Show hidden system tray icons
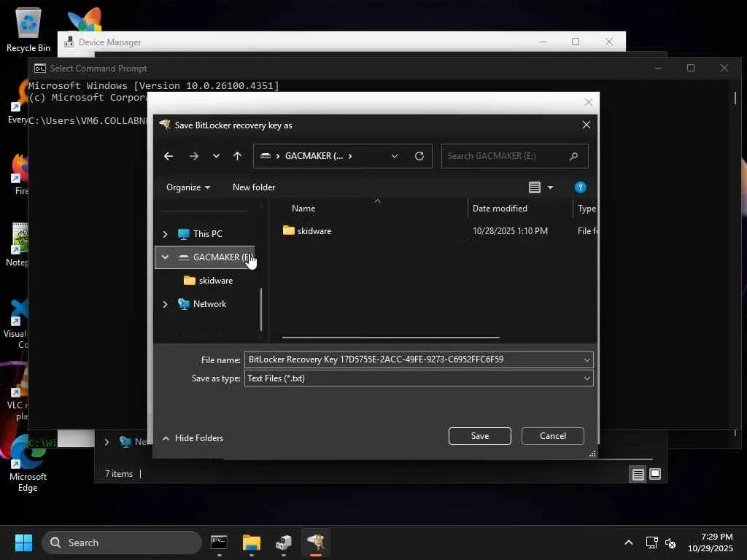The image size is (747, 560). tap(629, 542)
